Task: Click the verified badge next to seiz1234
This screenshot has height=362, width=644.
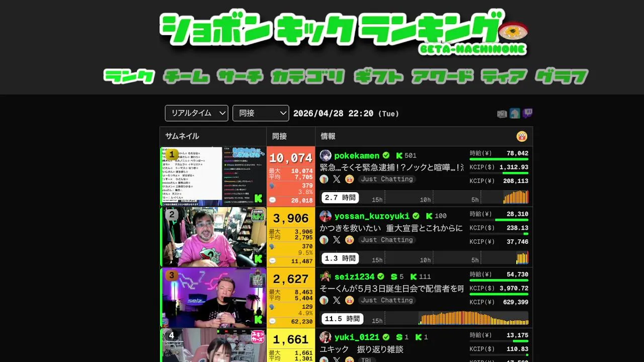Action: (381, 277)
